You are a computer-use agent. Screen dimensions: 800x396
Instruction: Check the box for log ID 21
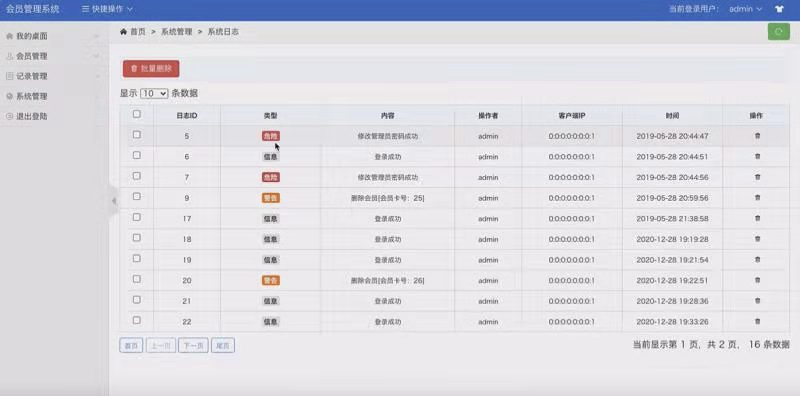[x=137, y=300]
